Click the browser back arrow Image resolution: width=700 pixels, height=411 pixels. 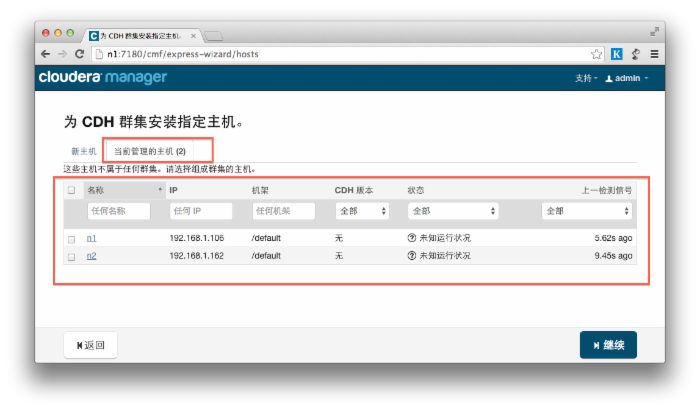coord(46,54)
